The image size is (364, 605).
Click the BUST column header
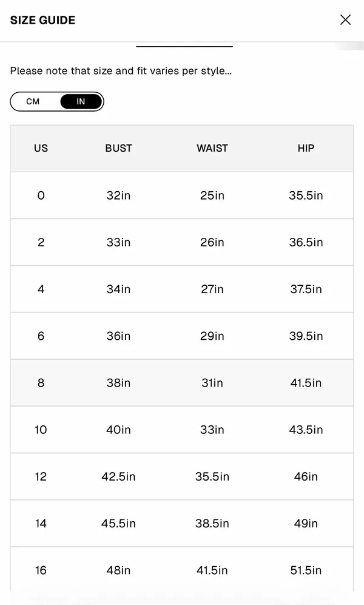tap(118, 148)
